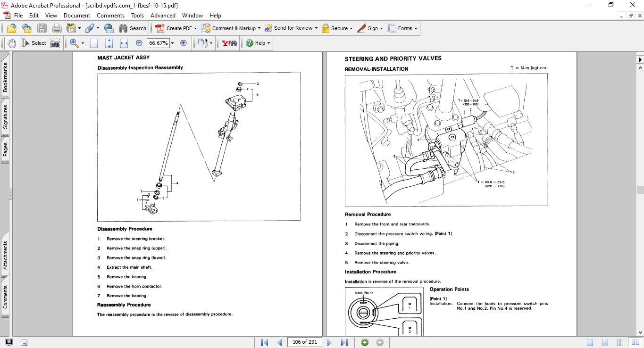Click the Save disk icon
644x348 pixels.
[42, 28]
